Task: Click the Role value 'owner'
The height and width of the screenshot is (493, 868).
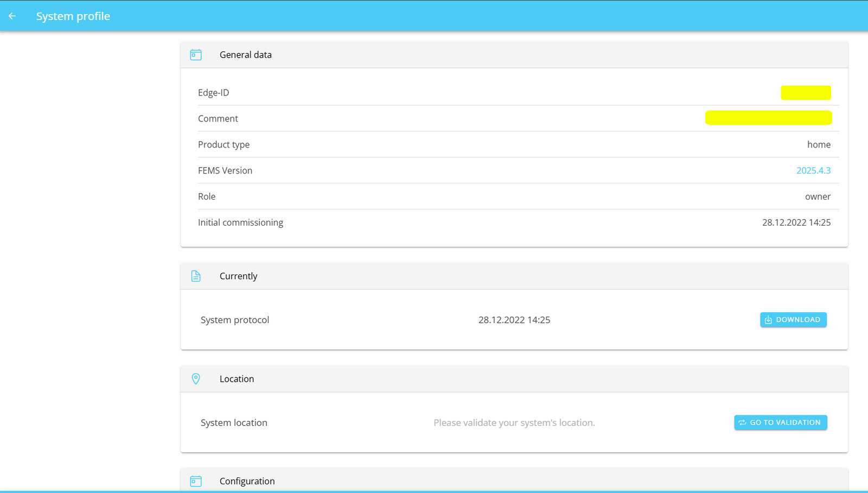Action: (x=818, y=197)
